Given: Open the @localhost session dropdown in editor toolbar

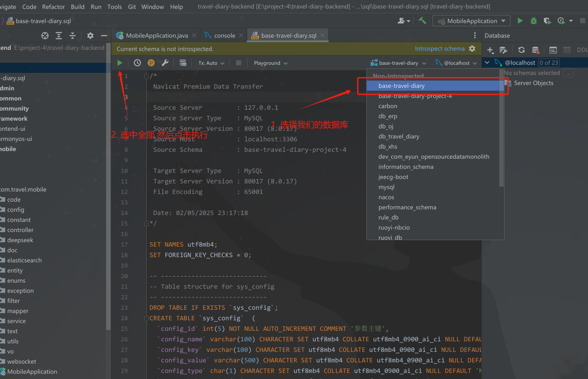Looking at the screenshot, I should point(456,63).
